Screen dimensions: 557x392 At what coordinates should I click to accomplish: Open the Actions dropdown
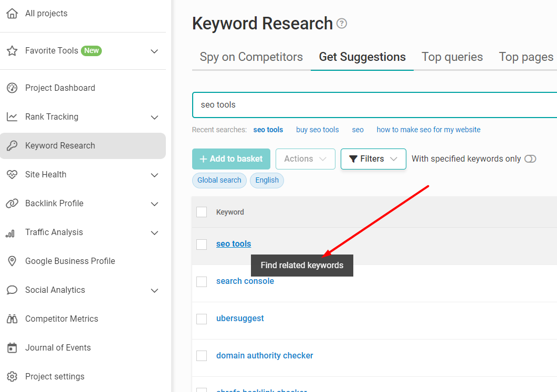pos(306,159)
